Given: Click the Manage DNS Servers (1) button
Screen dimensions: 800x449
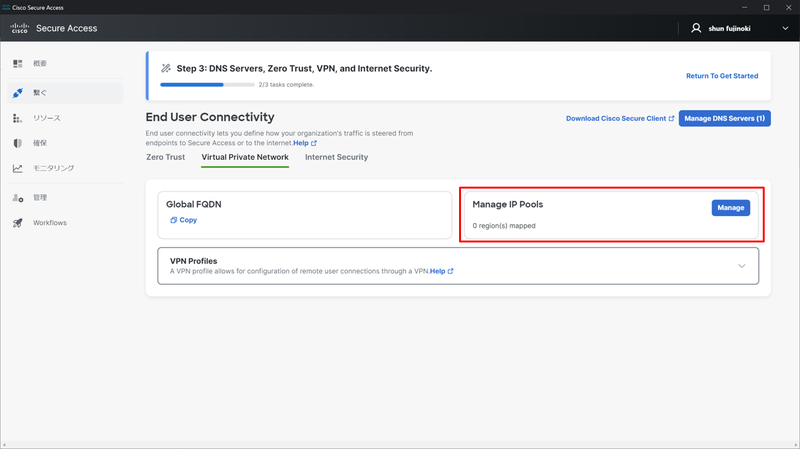Looking at the screenshot, I should pyautogui.click(x=724, y=118).
